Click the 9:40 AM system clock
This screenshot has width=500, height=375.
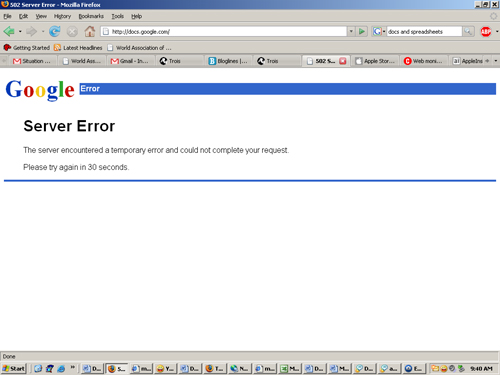click(x=481, y=369)
